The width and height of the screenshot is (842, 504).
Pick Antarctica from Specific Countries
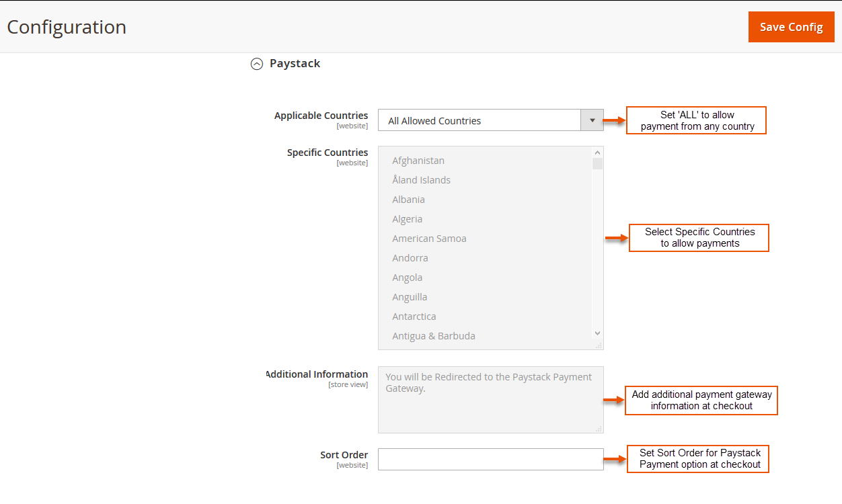pos(414,317)
